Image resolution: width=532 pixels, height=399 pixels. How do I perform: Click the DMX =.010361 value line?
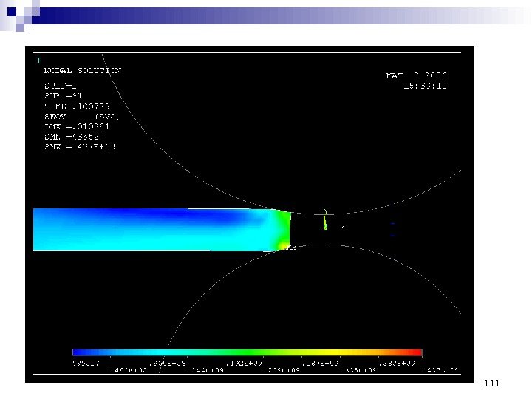click(77, 126)
